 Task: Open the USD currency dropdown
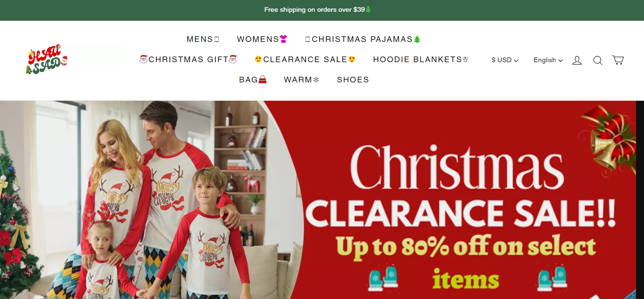pyautogui.click(x=505, y=60)
